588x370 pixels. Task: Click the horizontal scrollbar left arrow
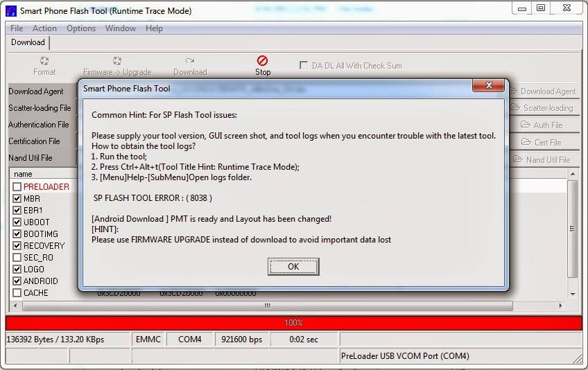(15, 306)
